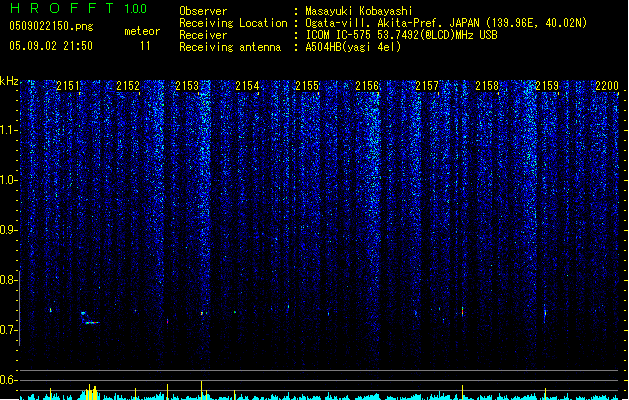Click the 0.6 kHz axis label
Viewport: 629px width, 400px height.
pyautogui.click(x=8, y=380)
